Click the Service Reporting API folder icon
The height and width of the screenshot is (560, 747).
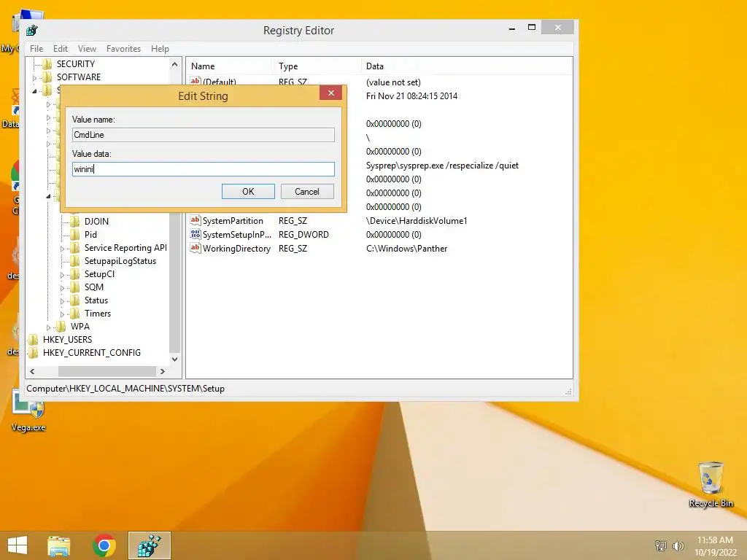pyautogui.click(x=75, y=248)
